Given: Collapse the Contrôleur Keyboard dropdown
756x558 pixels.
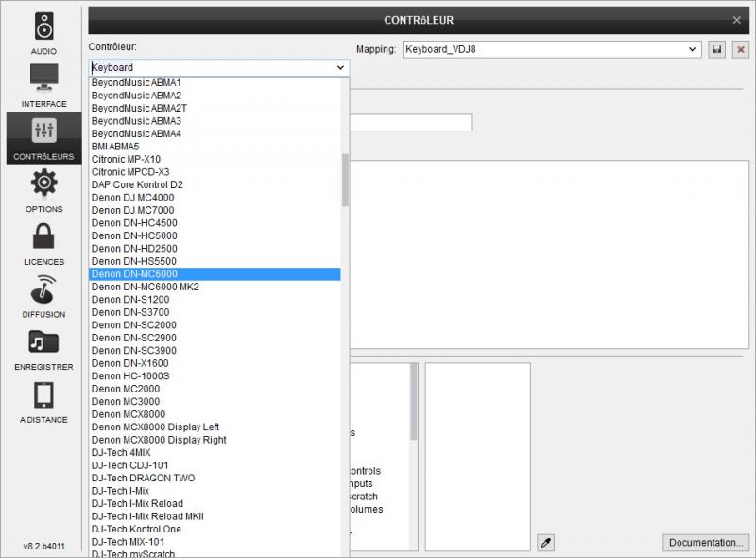Looking at the screenshot, I should coord(340,68).
